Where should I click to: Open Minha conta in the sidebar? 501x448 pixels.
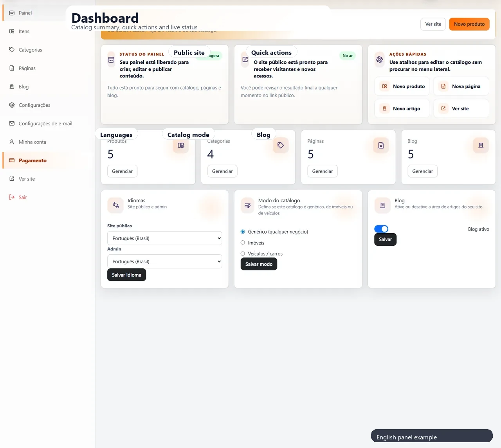(x=48, y=142)
